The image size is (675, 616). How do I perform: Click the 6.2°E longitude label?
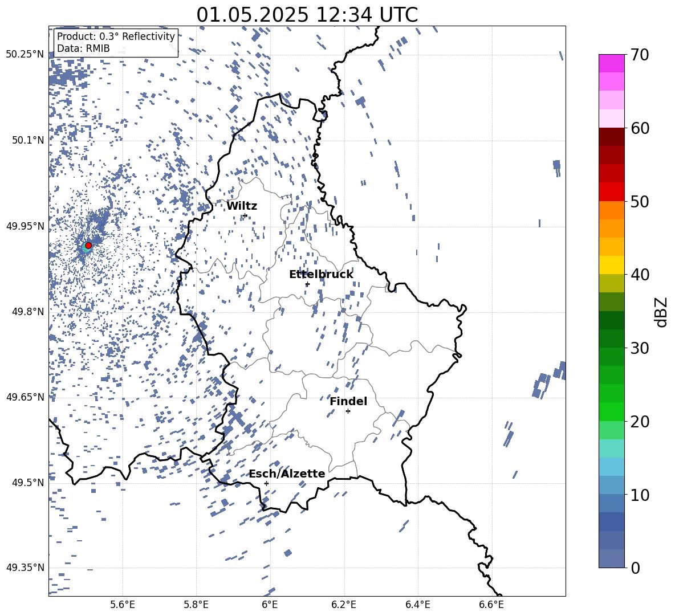(344, 605)
